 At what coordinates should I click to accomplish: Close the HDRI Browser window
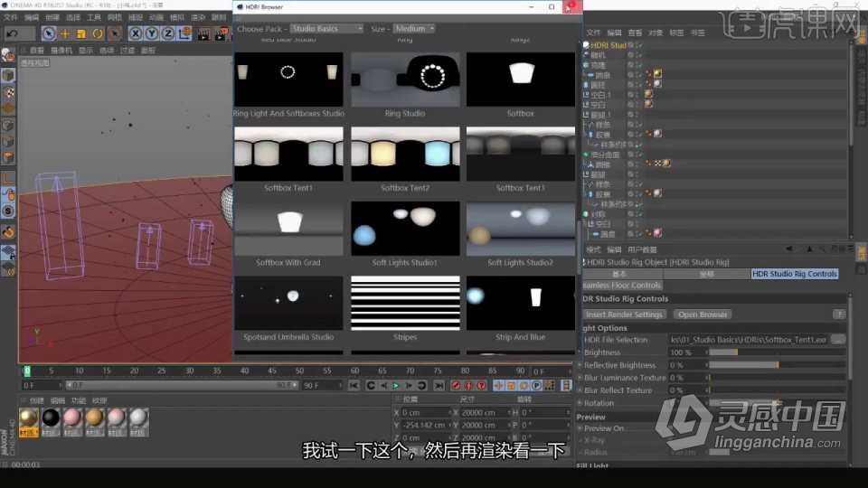point(571,6)
